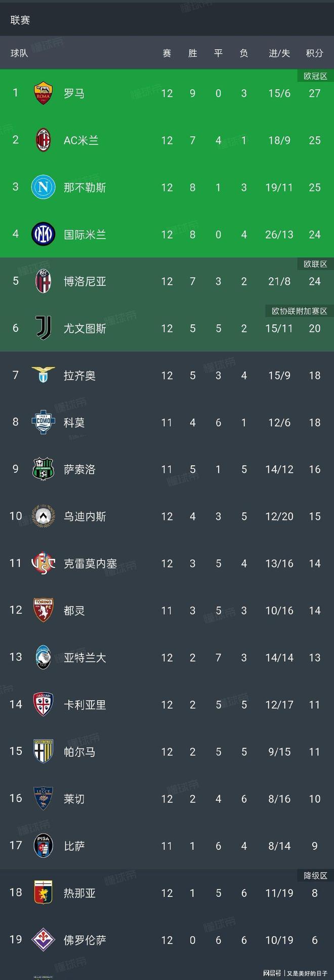Select the Torino FC crest
The width and height of the screenshot is (334, 980).
[x=44, y=611]
